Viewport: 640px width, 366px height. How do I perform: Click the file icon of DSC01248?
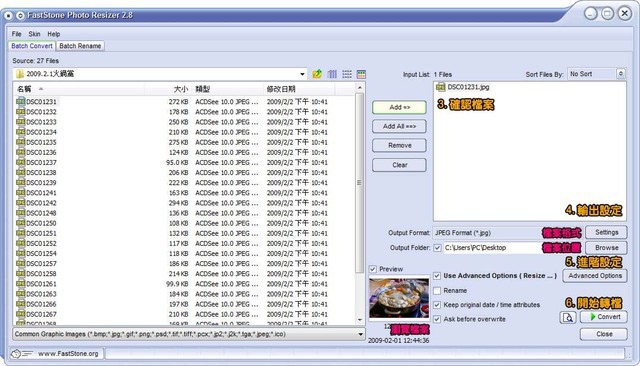(x=20, y=213)
